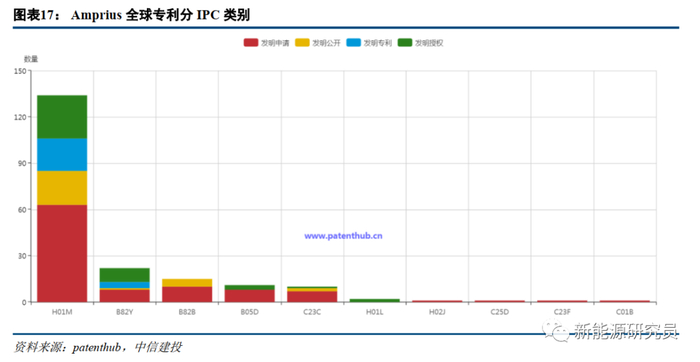Click the green top of B82Y bar
The width and height of the screenshot is (700, 362).
pyautogui.click(x=125, y=275)
